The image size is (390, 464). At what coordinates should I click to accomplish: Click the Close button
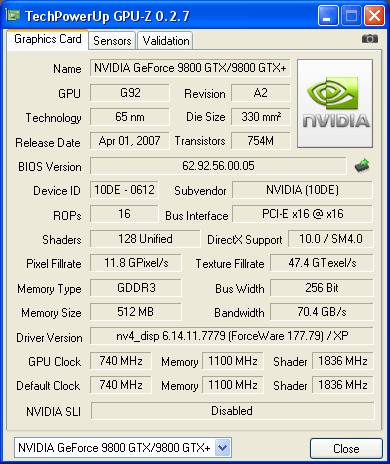pyautogui.click(x=346, y=449)
